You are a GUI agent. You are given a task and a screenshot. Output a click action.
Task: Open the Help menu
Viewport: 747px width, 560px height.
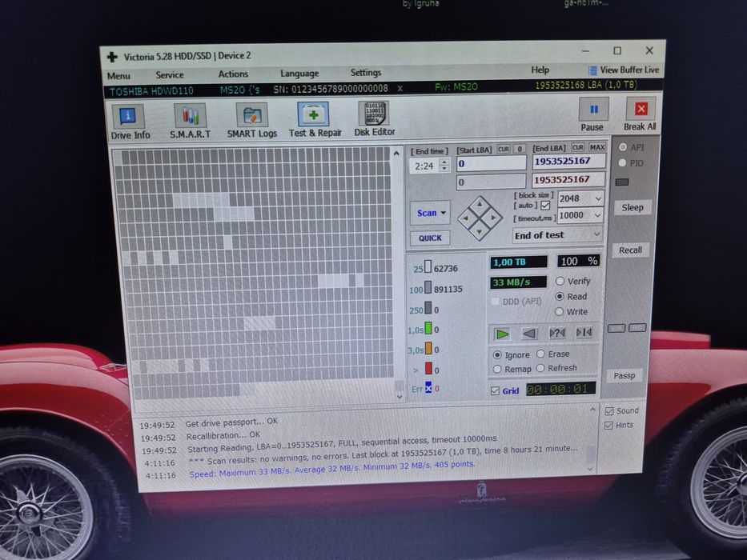540,70
